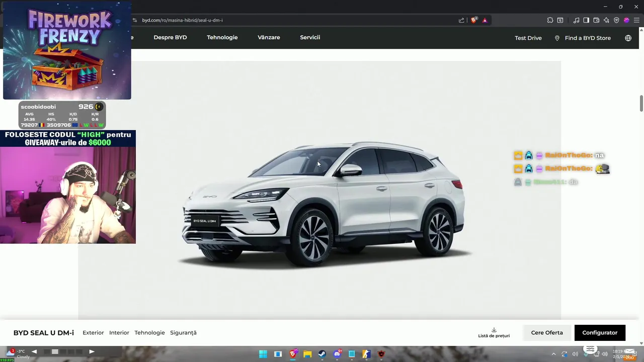The width and height of the screenshot is (644, 362).
Task: Click the Firework Frenzy banner
Action: coord(67,50)
